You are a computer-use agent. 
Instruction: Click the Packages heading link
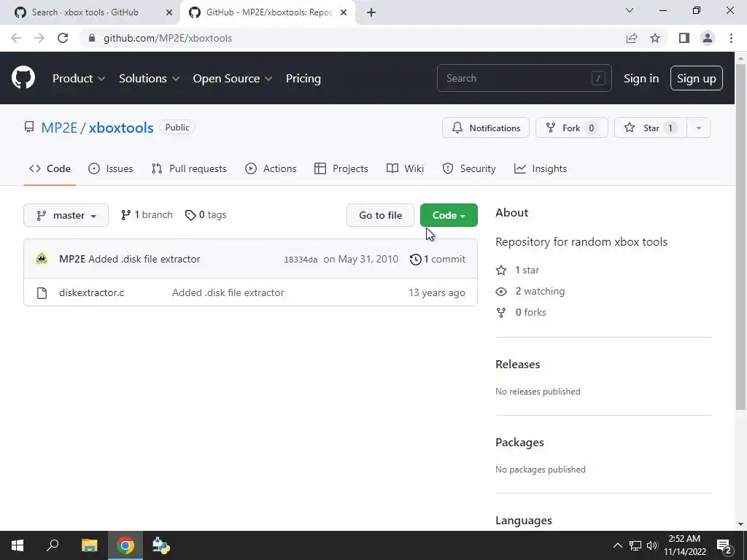(x=519, y=443)
